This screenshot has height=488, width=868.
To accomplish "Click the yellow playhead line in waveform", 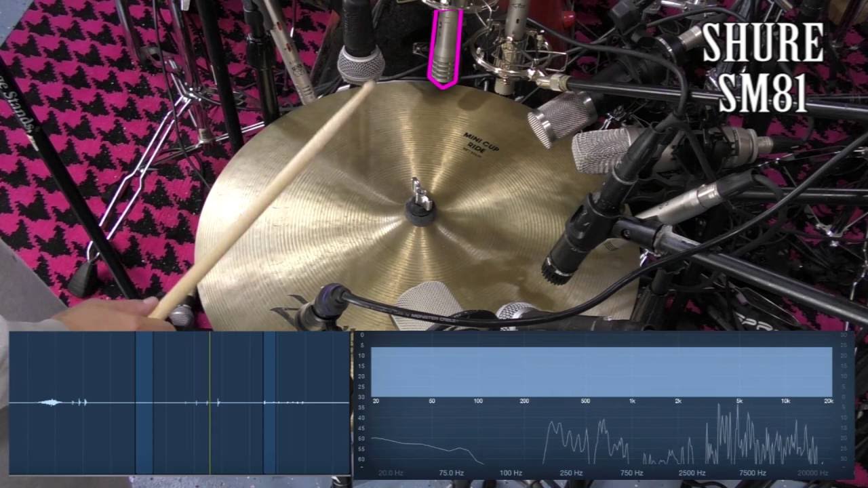I will [x=210, y=403].
